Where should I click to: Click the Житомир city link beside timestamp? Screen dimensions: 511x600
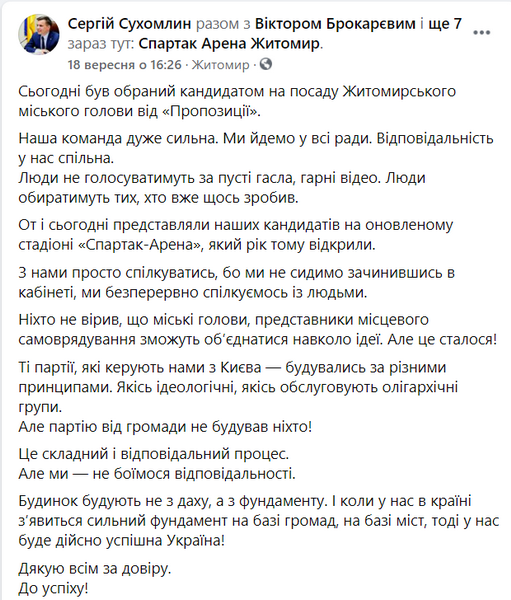(x=220, y=65)
